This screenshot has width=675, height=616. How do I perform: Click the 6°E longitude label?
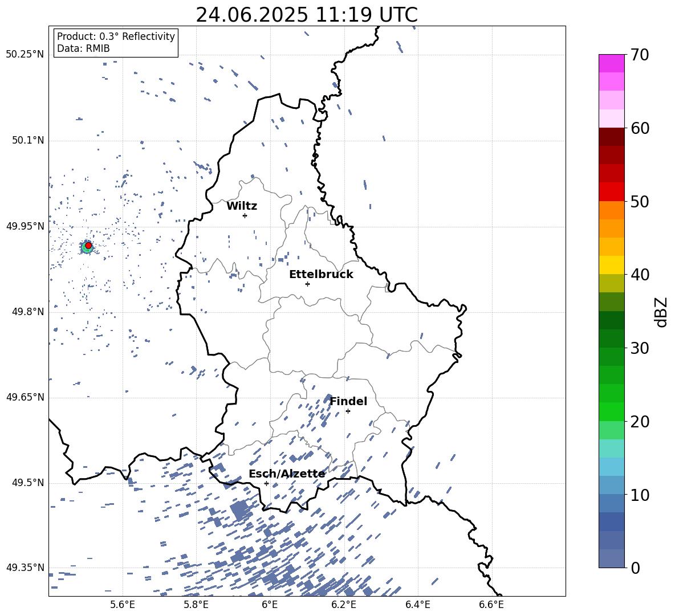pyautogui.click(x=270, y=605)
